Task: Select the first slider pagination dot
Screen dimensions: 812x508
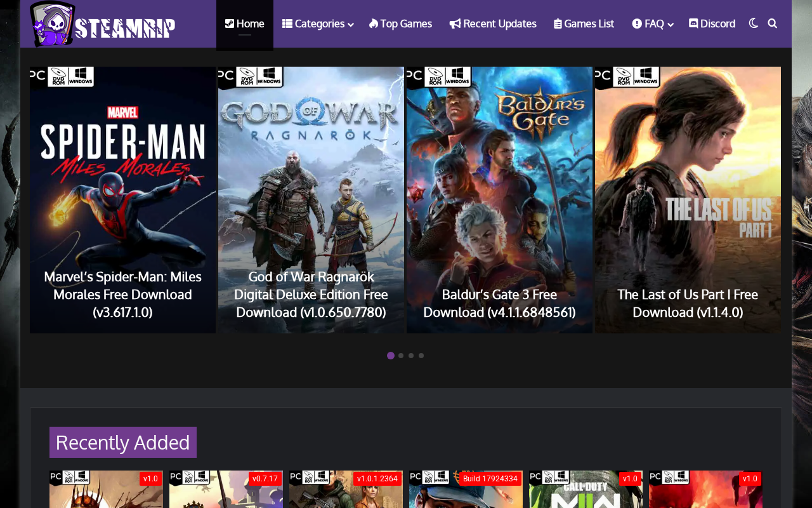Action: [x=391, y=356]
